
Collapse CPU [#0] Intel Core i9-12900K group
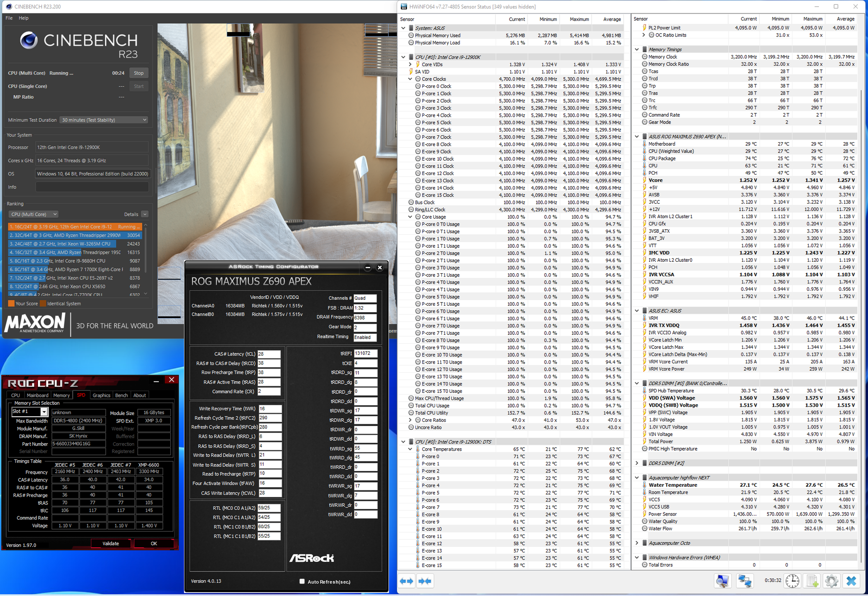click(x=403, y=57)
